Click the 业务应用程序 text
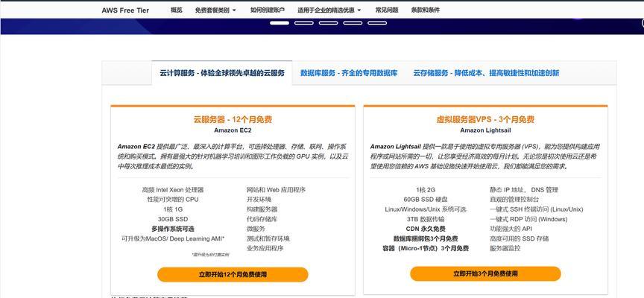Image resolution: width=644 pixels, height=298 pixels. pos(265,248)
